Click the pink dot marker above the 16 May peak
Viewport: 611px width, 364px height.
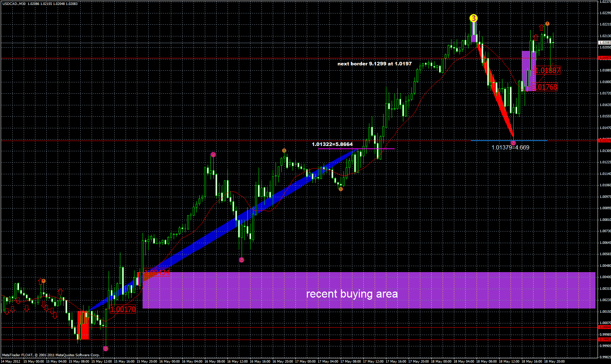[213, 154]
